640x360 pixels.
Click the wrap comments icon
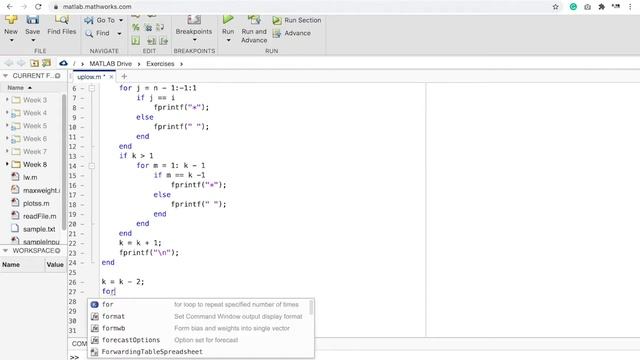160,27
